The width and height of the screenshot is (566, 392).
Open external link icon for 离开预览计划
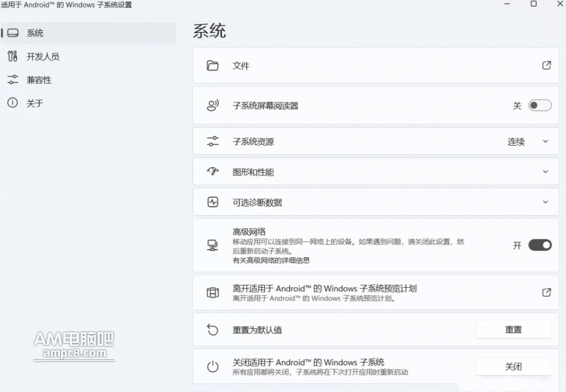(547, 293)
